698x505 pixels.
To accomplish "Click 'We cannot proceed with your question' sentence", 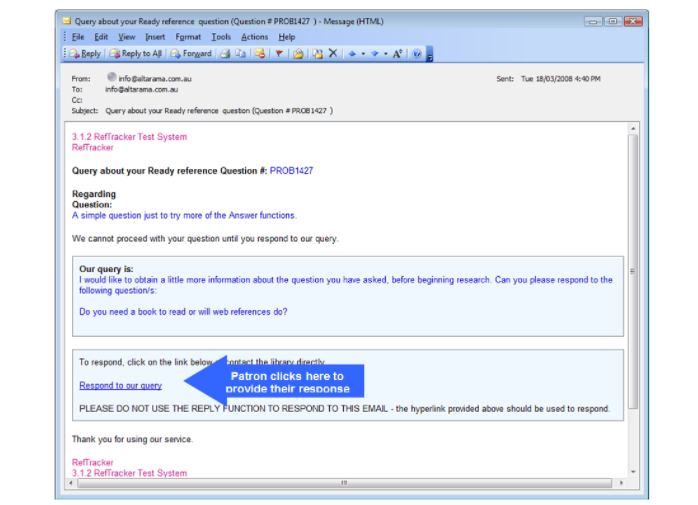I will [205, 239].
